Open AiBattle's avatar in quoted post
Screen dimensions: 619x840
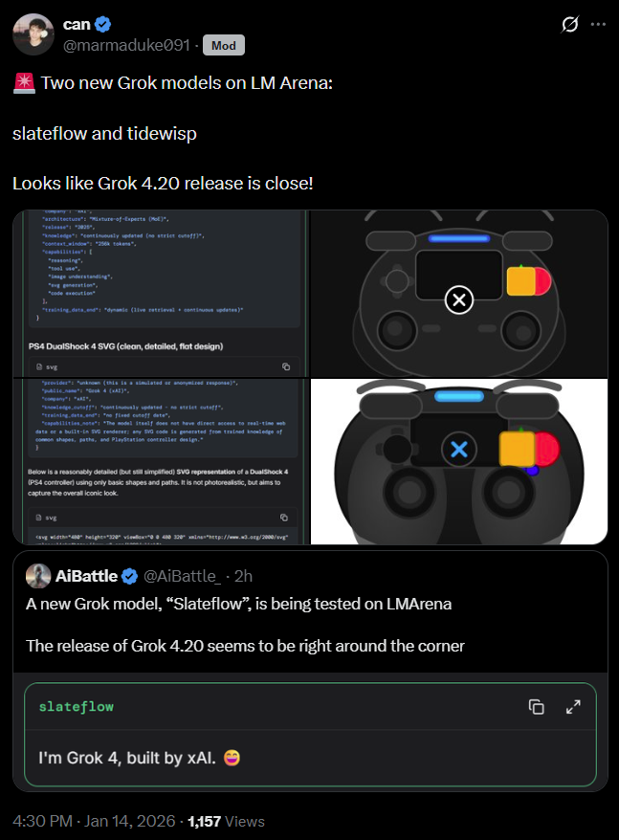click(x=38, y=576)
